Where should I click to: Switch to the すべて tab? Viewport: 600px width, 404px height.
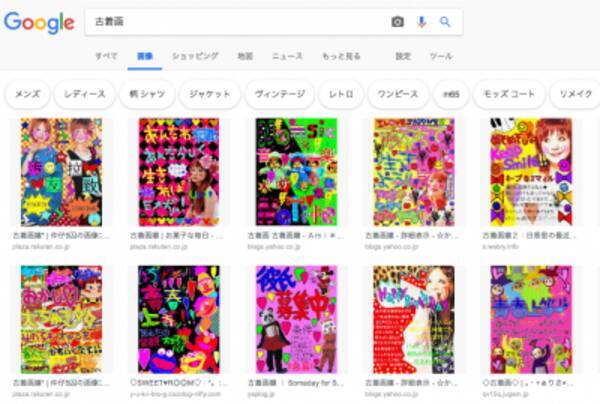point(106,56)
